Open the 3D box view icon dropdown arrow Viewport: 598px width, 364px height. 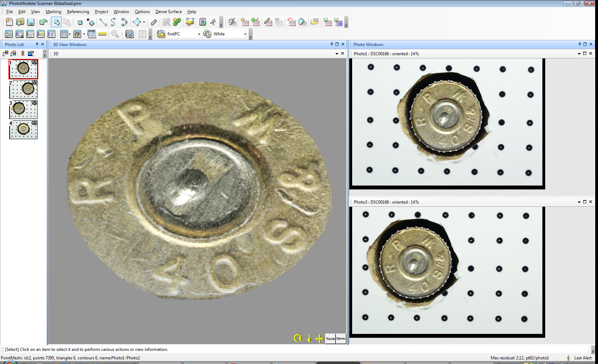click(x=84, y=34)
